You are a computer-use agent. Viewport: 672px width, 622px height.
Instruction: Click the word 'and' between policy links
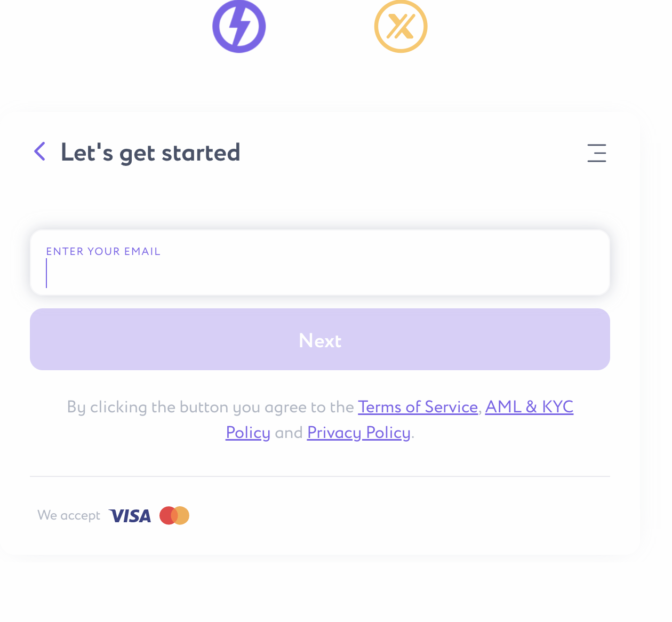tap(289, 433)
